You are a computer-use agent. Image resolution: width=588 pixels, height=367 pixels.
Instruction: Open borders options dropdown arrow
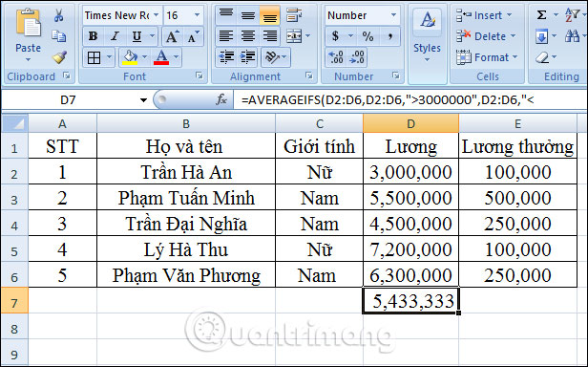click(109, 58)
